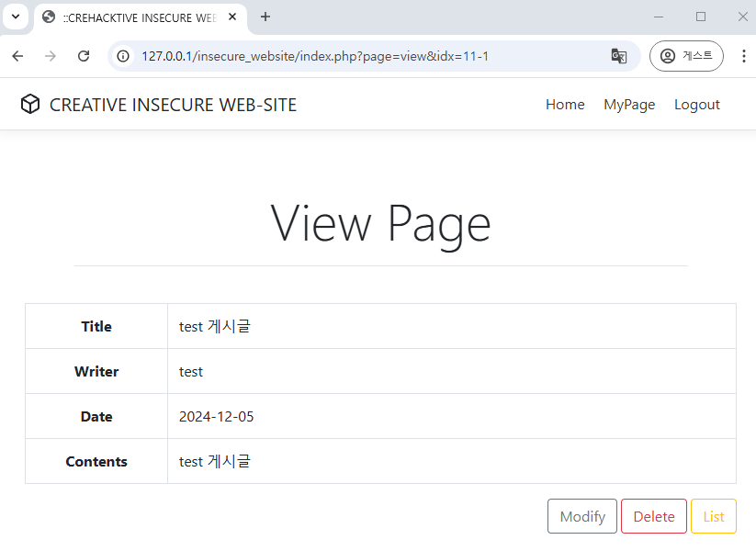Click the red Delete button
This screenshot has height=551, width=756.
point(654,516)
